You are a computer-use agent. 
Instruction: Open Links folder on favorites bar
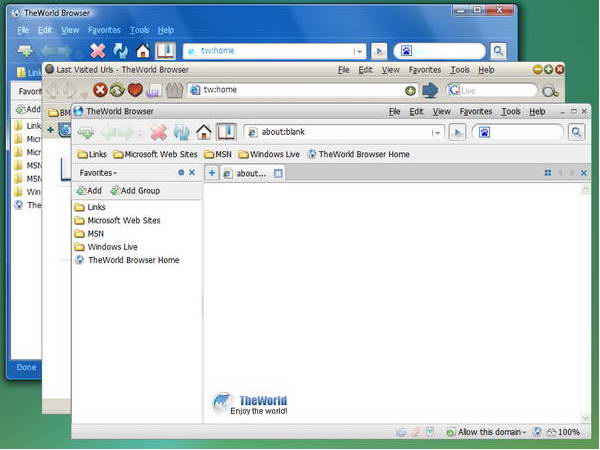(x=92, y=154)
